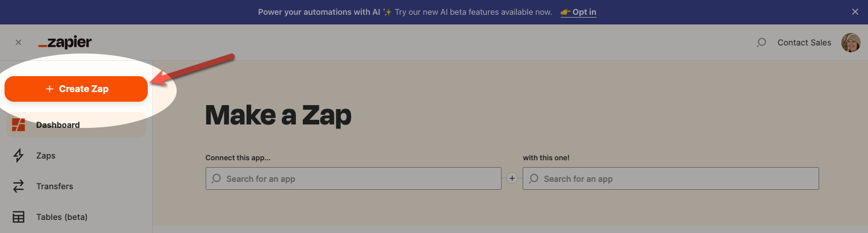Click the Zaps lightning bolt icon

point(19,156)
